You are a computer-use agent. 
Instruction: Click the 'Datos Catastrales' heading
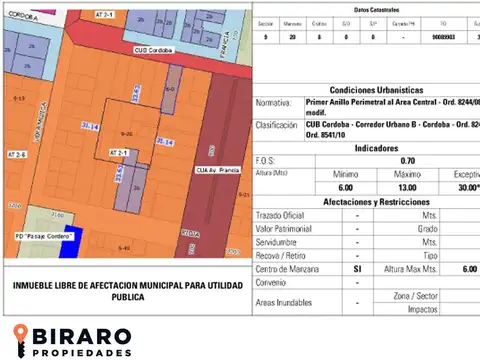[x=376, y=10]
